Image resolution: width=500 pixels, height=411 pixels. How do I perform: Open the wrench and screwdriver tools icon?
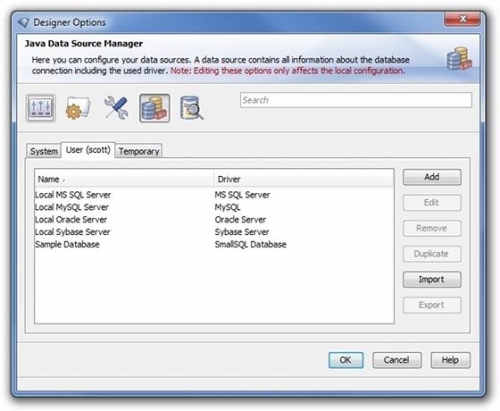116,108
